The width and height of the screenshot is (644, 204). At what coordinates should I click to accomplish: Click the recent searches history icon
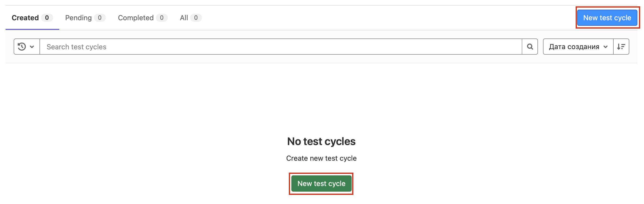point(22,47)
